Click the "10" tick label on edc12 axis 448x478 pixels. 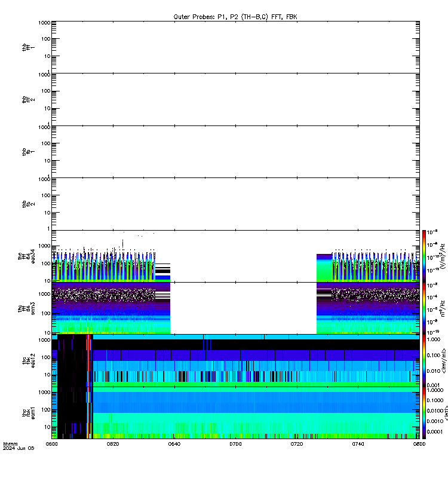[47, 375]
